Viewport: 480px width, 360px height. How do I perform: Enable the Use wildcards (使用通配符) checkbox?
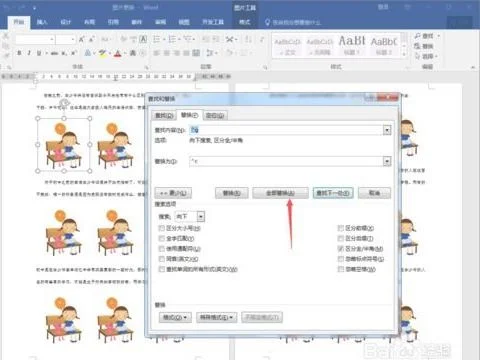coord(162,249)
